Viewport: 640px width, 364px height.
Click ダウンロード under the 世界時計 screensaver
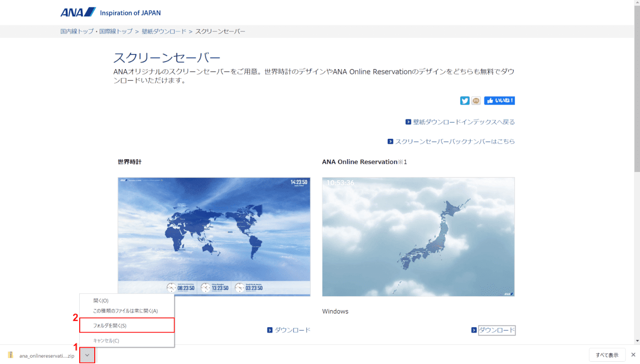292,330
